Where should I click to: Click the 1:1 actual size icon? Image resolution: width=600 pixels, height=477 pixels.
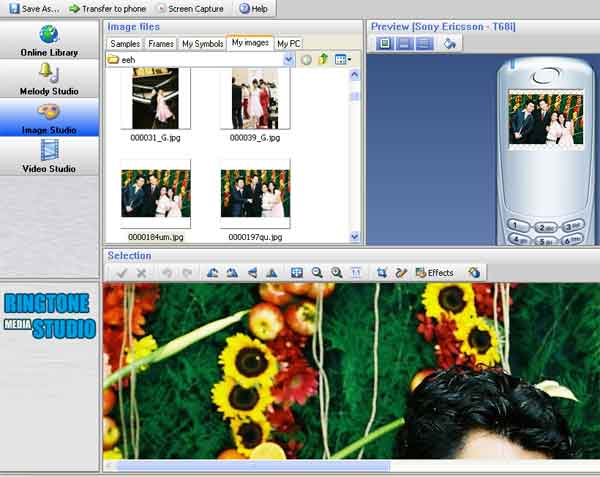pyautogui.click(x=356, y=273)
